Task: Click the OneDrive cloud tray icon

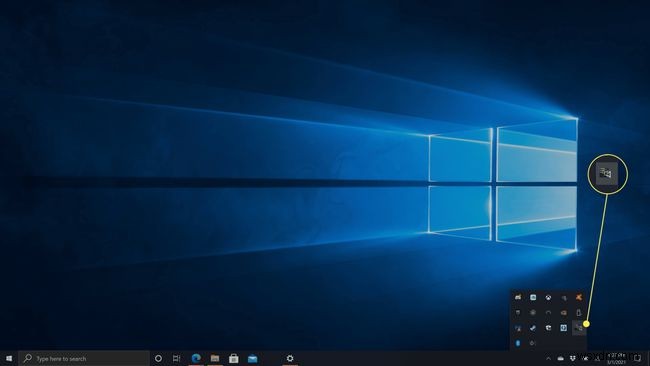Action: pos(560,359)
